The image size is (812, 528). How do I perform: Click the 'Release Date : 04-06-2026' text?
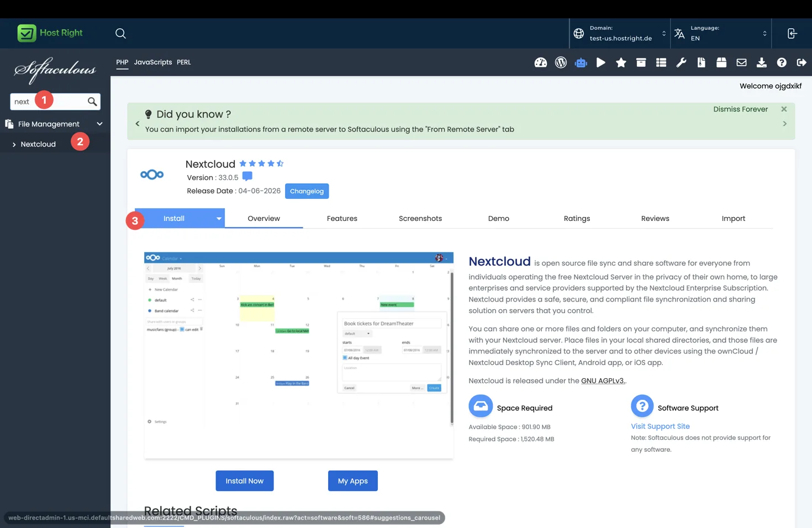pos(234,191)
